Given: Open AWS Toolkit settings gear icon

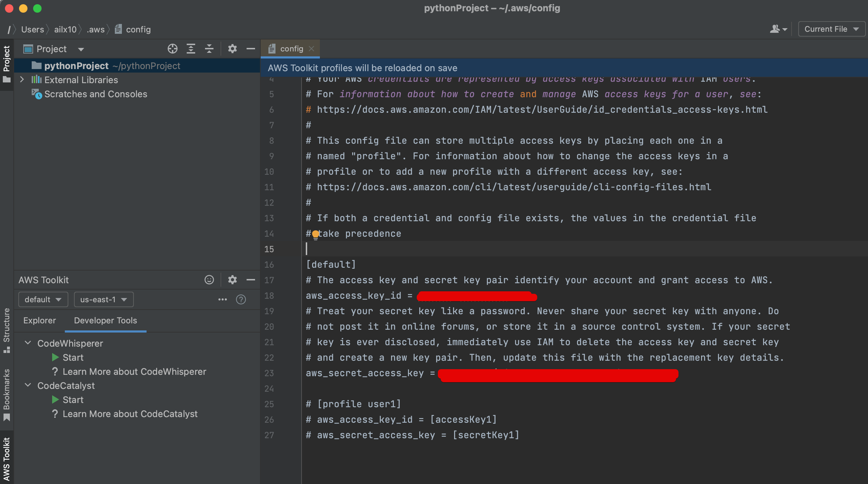Looking at the screenshot, I should coord(232,280).
